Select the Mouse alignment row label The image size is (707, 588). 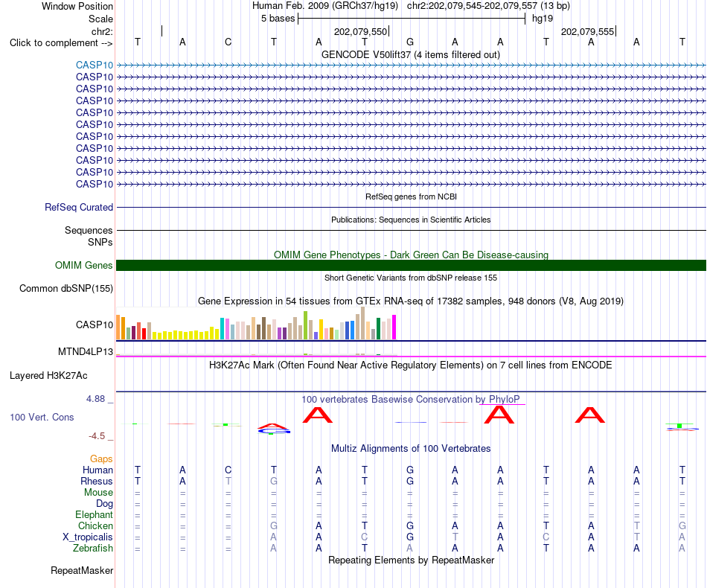click(98, 493)
